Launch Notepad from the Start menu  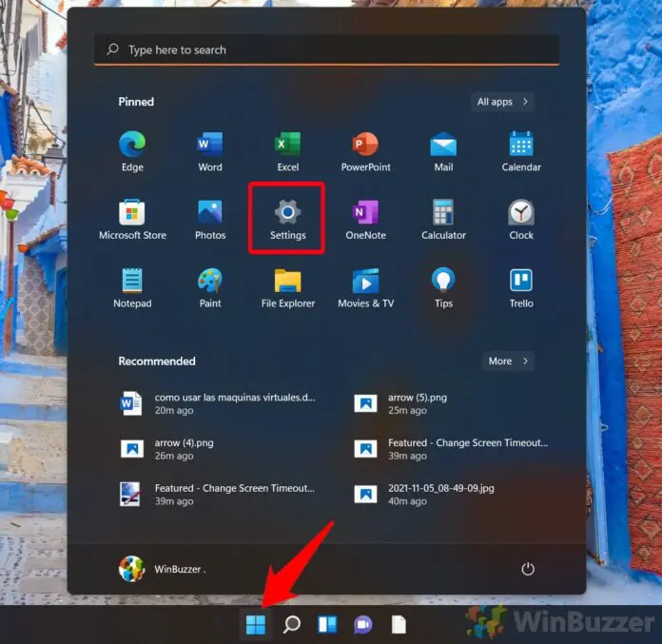pos(132,287)
